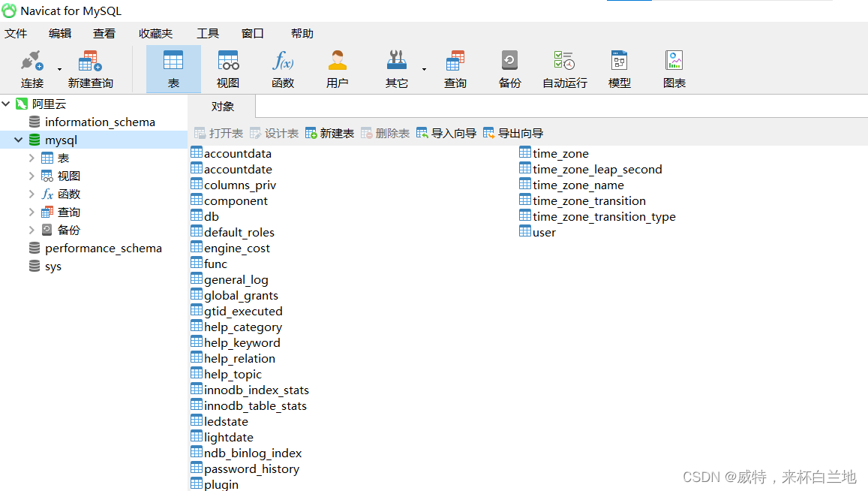This screenshot has width=868, height=491.
Task: Open the 图表 chart toolbar icon
Action: coord(674,69)
